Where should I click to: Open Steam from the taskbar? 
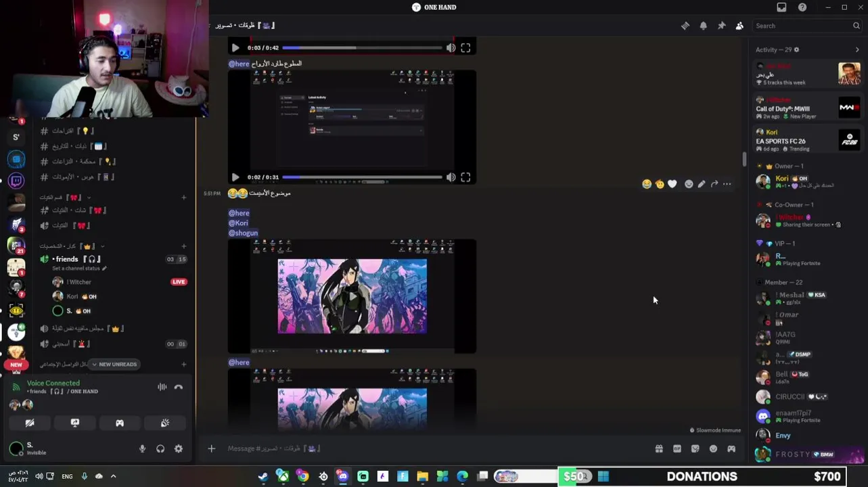point(263,477)
